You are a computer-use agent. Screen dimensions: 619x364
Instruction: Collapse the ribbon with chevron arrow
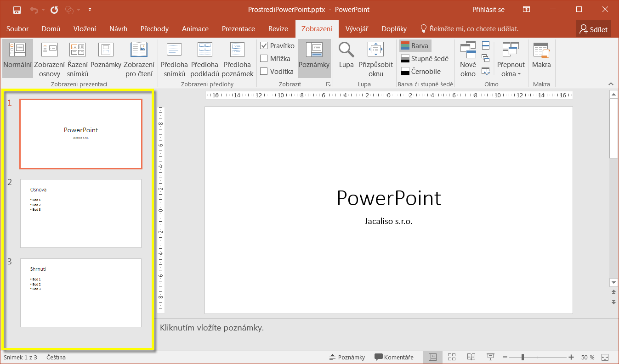[x=611, y=84]
